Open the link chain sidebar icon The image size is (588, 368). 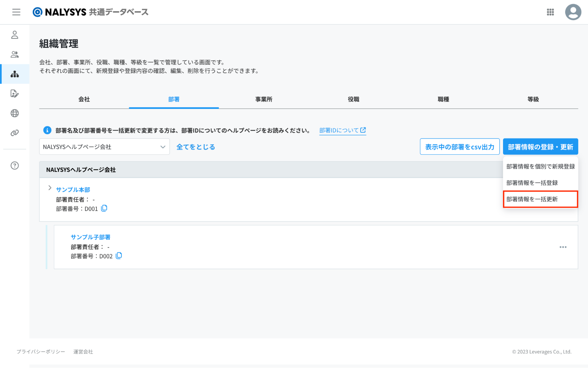point(15,133)
